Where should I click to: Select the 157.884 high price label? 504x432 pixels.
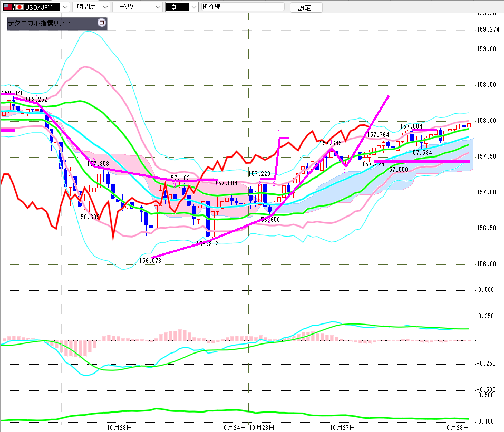click(x=411, y=126)
